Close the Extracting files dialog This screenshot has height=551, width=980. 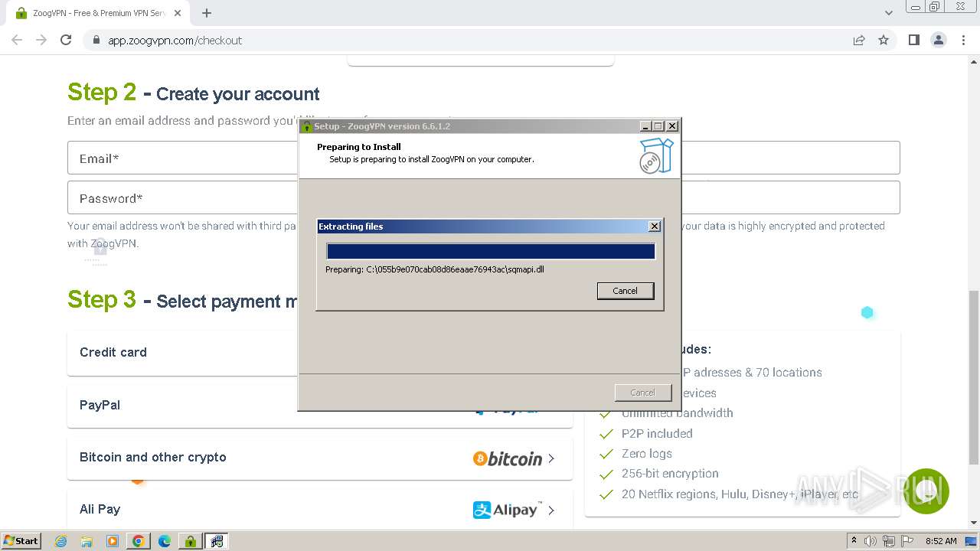654,227
